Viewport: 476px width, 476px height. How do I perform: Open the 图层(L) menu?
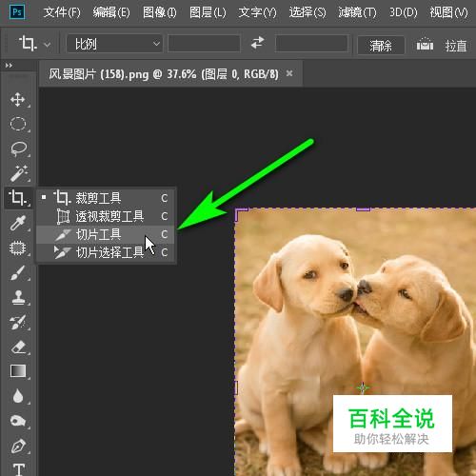tap(208, 12)
